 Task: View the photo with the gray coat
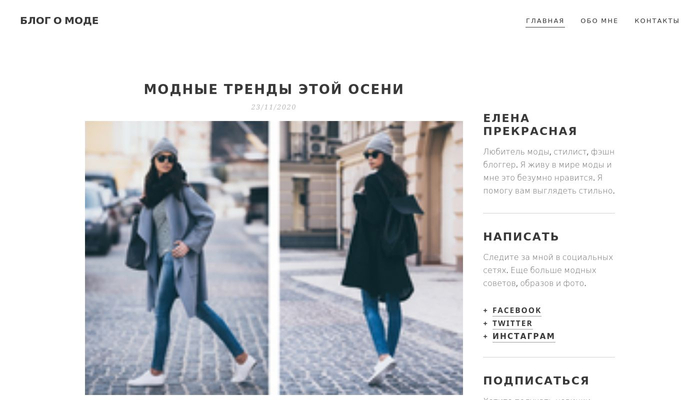point(177,258)
